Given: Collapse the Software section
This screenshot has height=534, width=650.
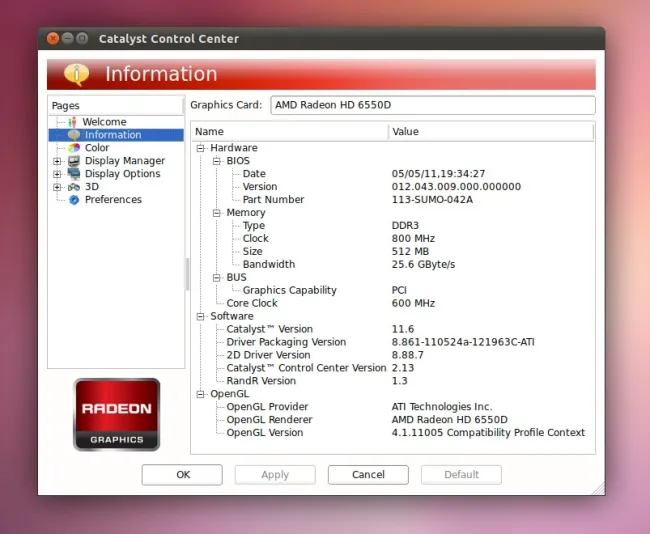Looking at the screenshot, I should [201, 316].
